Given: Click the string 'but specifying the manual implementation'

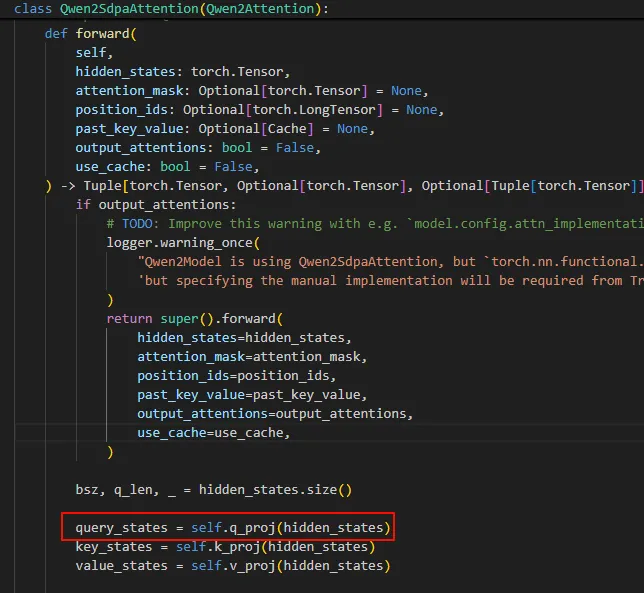Looking at the screenshot, I should pos(391,281).
